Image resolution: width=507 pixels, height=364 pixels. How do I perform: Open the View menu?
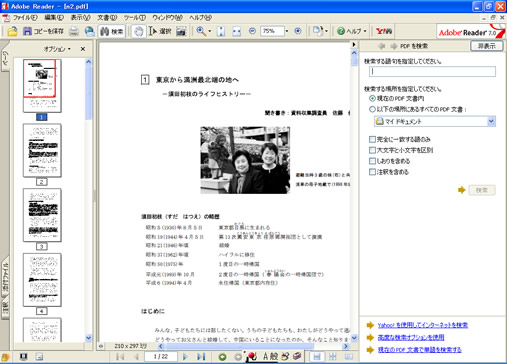click(80, 17)
